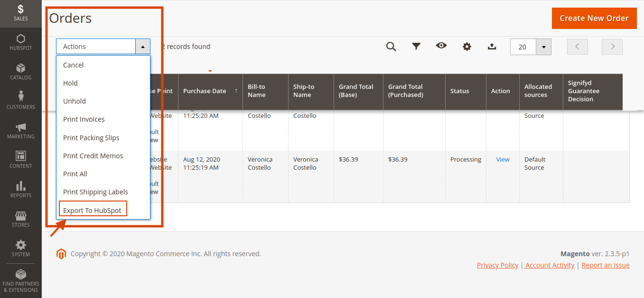The height and width of the screenshot is (298, 644).
Task: Select Print Shipping Labels action
Action: click(103, 192)
